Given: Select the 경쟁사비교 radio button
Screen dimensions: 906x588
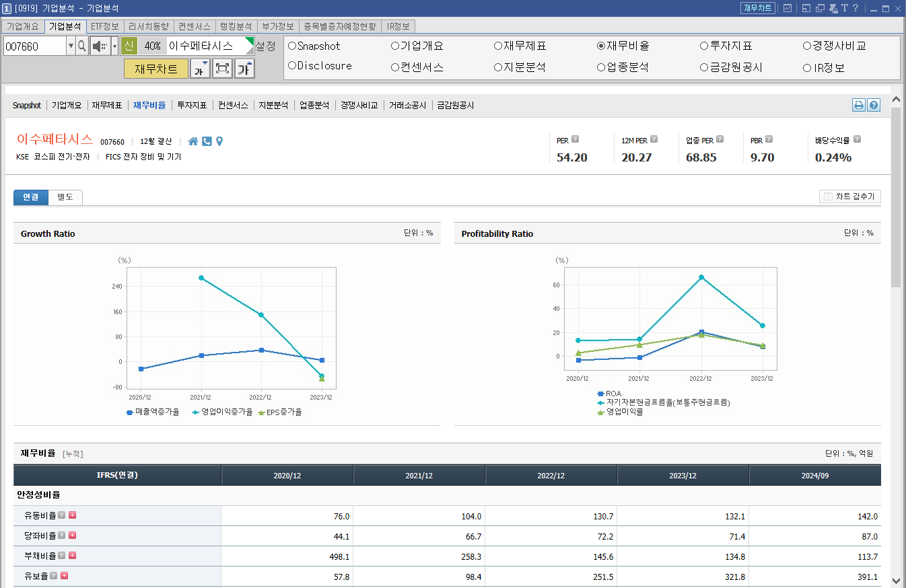Looking at the screenshot, I should [x=807, y=46].
